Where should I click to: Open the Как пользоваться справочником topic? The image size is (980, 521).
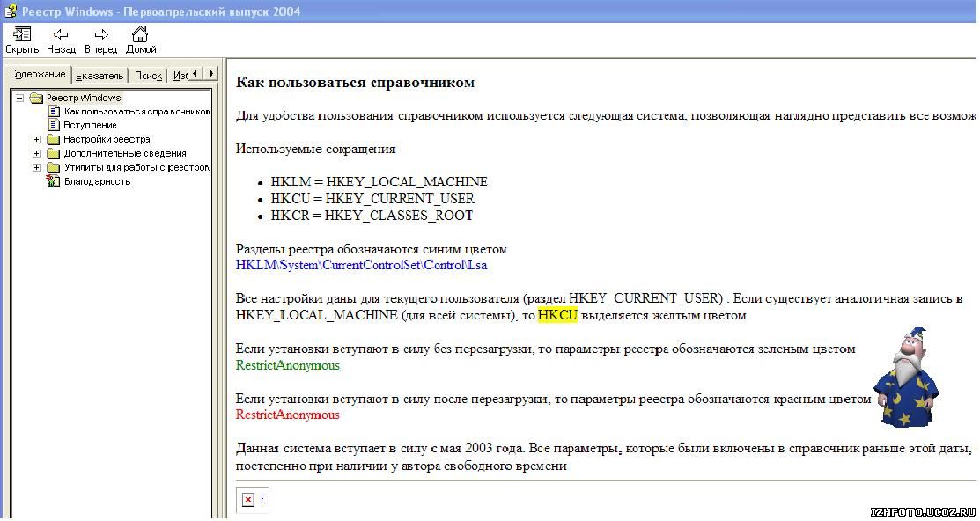pos(136,111)
